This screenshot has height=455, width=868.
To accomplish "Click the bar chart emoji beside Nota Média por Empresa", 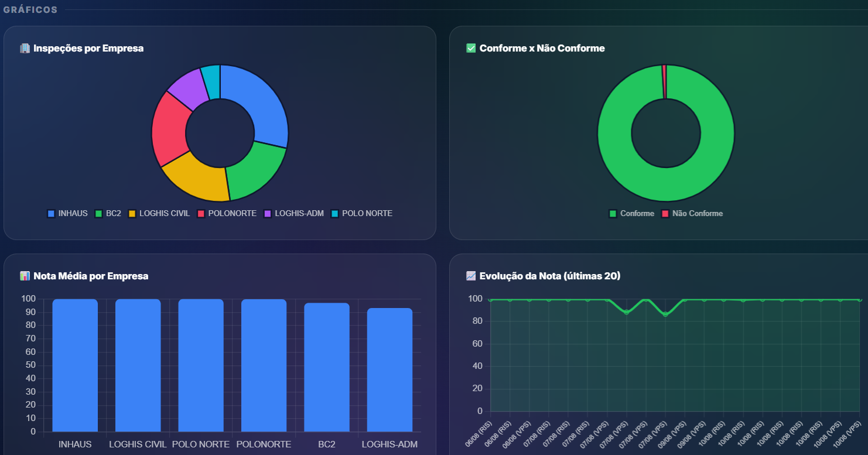I will 25,276.
